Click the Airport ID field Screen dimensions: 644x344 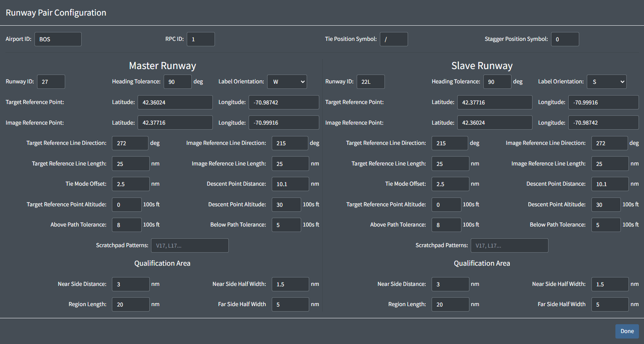[58, 39]
